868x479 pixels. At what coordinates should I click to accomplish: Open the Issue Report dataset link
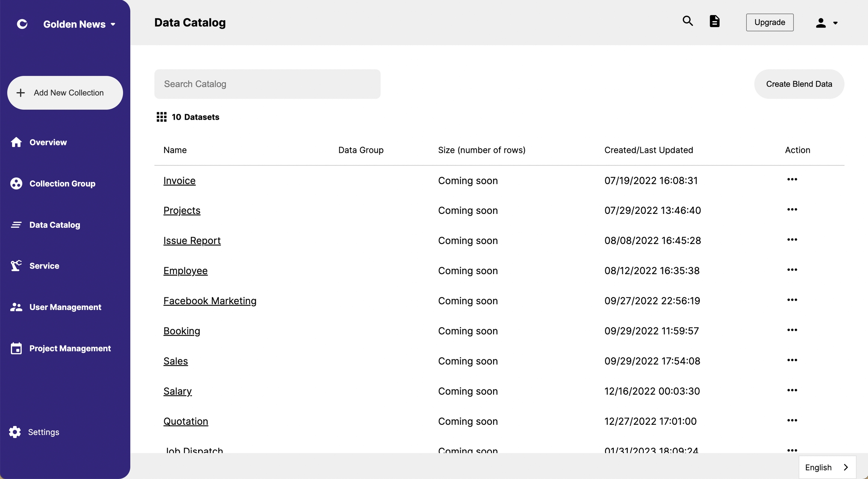click(192, 241)
